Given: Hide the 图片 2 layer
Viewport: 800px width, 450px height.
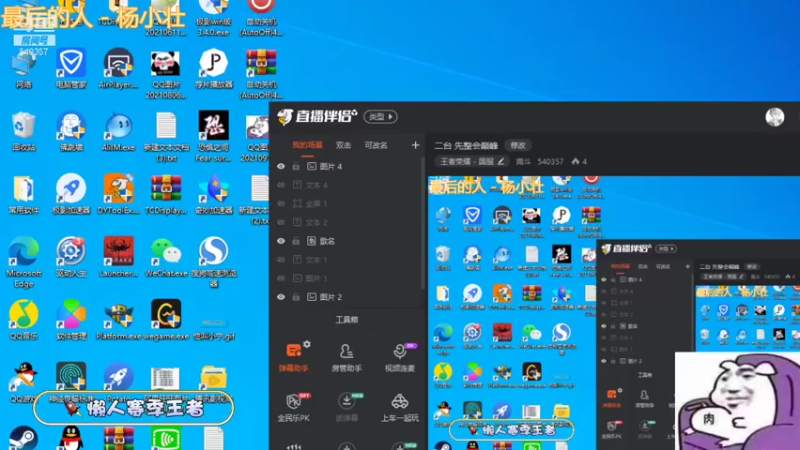Looking at the screenshot, I should pos(281,297).
